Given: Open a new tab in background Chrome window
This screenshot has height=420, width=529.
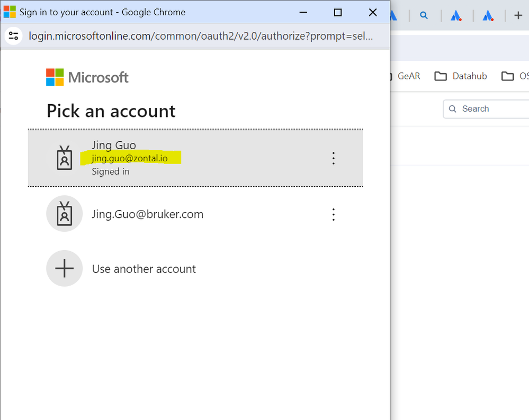Looking at the screenshot, I should [518, 15].
